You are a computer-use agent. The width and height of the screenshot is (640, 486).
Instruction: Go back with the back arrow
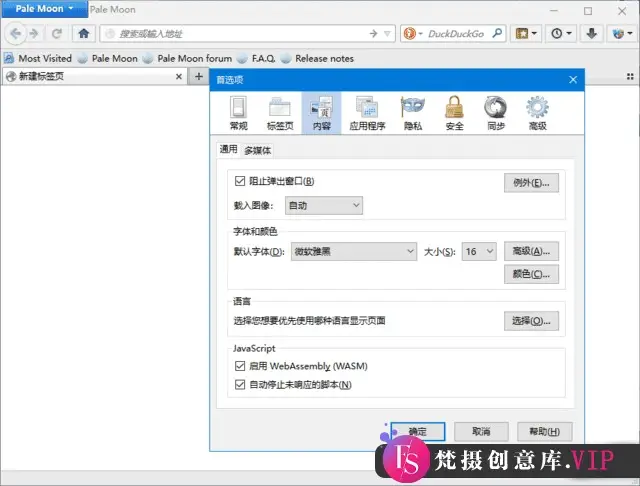(x=16, y=33)
